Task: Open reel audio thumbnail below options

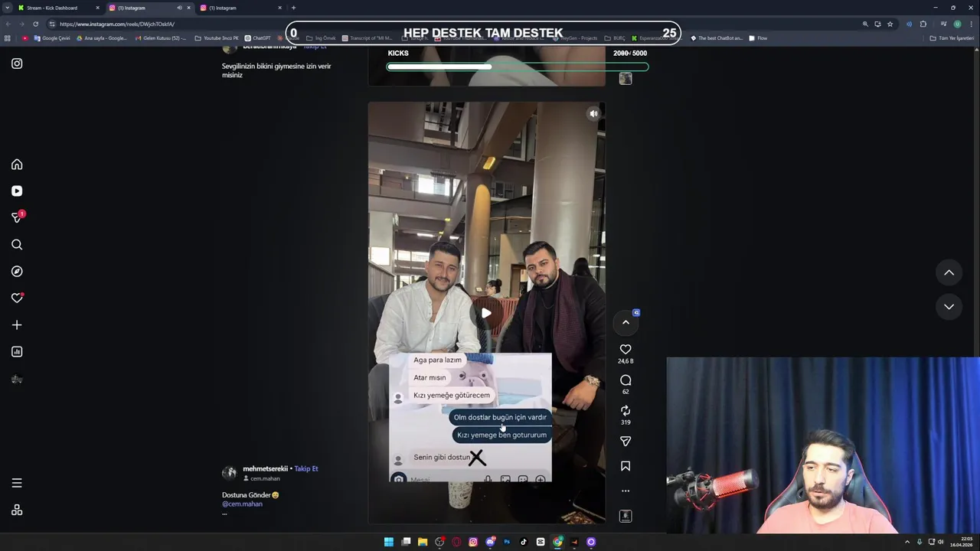Action: pyautogui.click(x=626, y=517)
